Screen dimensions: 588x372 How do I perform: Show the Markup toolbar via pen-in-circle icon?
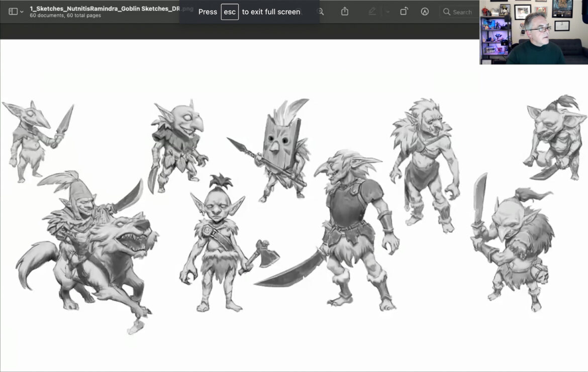(x=425, y=12)
